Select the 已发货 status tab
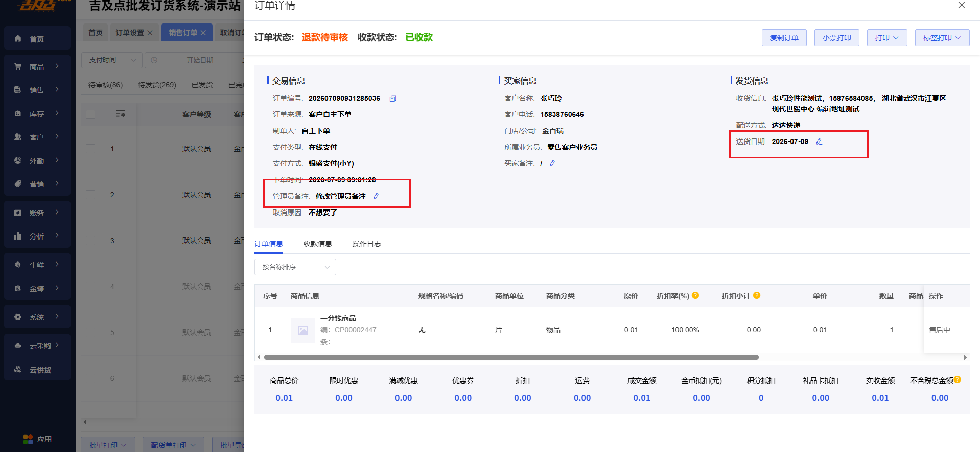The image size is (980, 452). tap(202, 85)
